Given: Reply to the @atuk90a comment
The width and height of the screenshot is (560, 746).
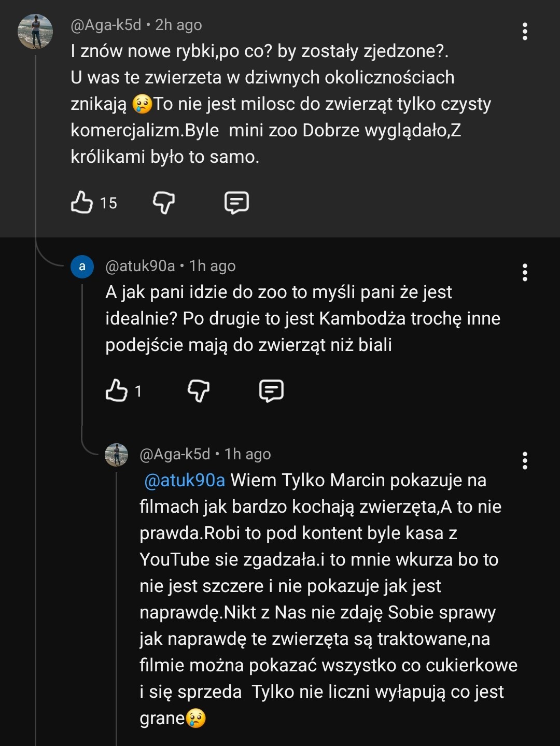Looking at the screenshot, I should pyautogui.click(x=271, y=390).
